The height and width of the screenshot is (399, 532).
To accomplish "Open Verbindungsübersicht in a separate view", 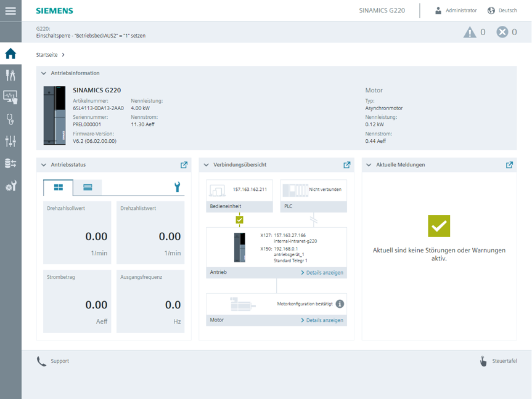I will click(x=346, y=165).
